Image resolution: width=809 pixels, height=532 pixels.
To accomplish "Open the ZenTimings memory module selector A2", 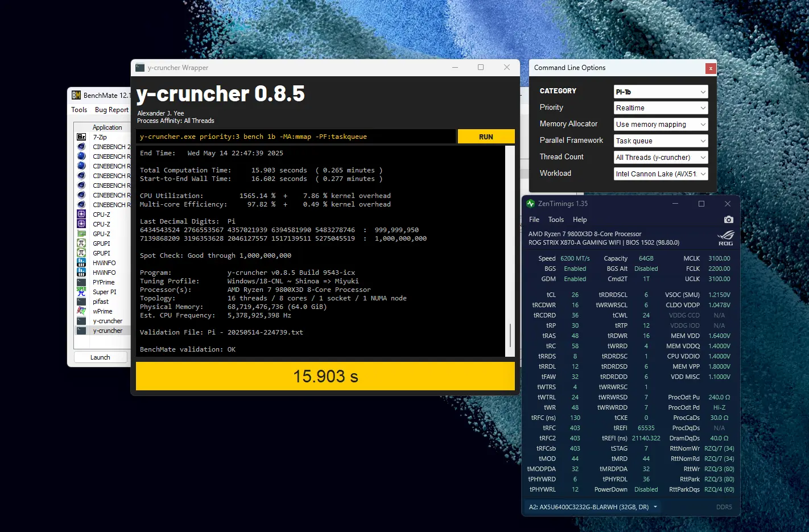I will pyautogui.click(x=593, y=507).
